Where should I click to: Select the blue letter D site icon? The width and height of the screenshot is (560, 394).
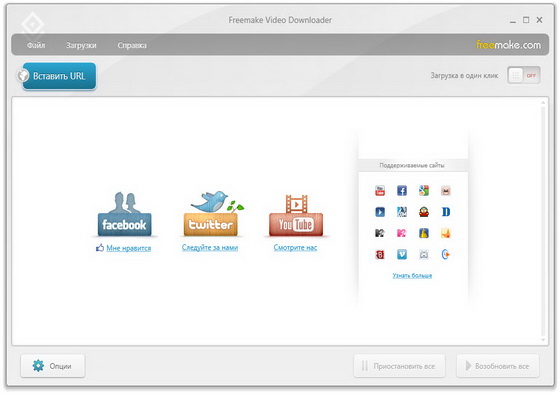point(445,212)
